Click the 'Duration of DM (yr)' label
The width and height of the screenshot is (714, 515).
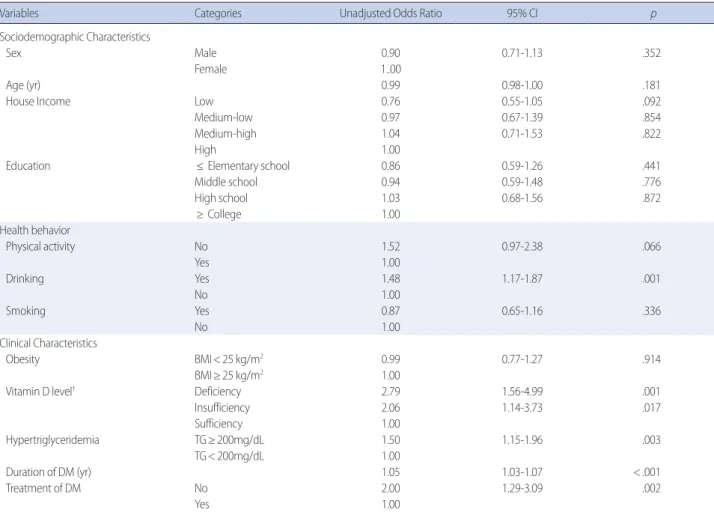click(x=48, y=472)
